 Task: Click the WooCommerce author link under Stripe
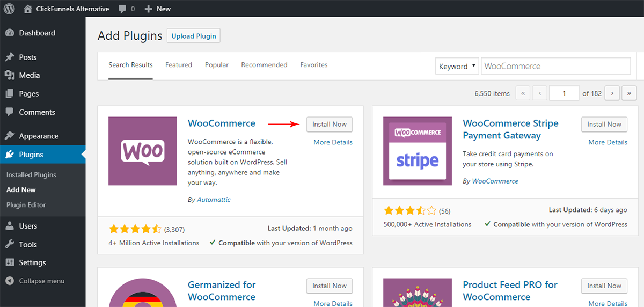coord(495,181)
